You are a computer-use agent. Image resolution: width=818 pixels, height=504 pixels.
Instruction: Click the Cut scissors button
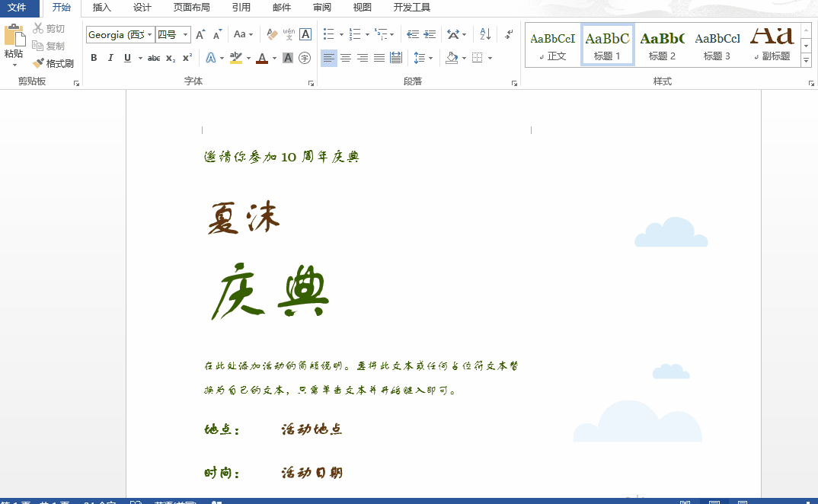49,28
